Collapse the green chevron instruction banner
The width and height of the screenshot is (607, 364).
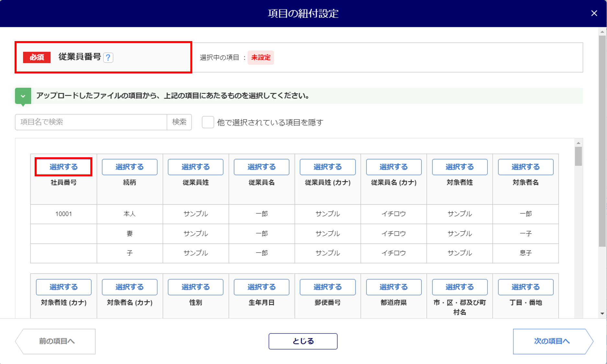[23, 96]
